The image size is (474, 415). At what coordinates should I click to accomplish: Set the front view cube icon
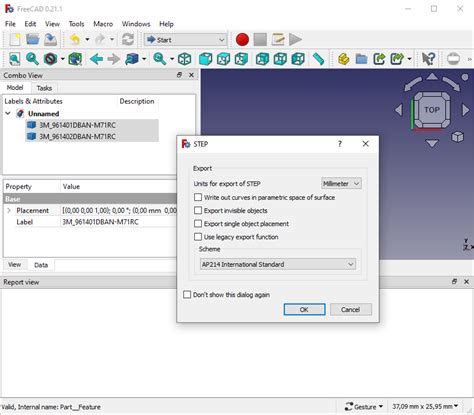(x=205, y=59)
